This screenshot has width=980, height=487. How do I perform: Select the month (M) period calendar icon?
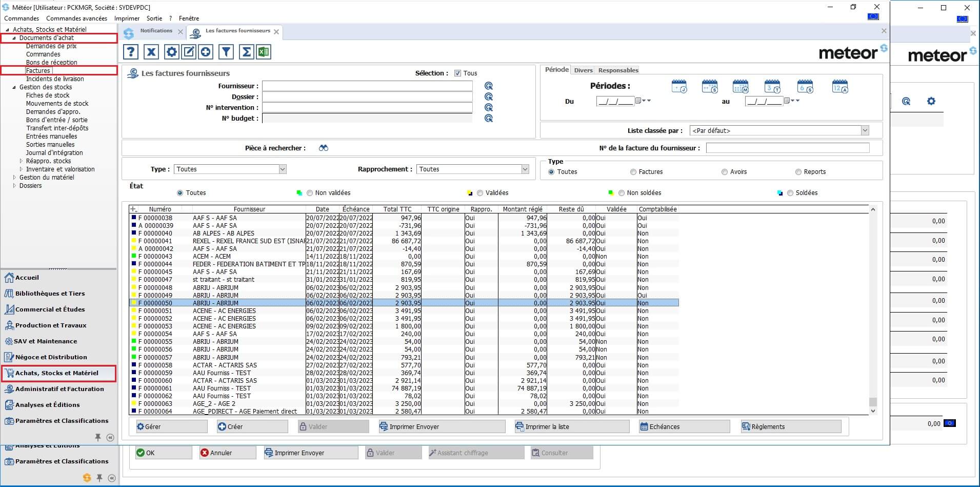click(741, 86)
